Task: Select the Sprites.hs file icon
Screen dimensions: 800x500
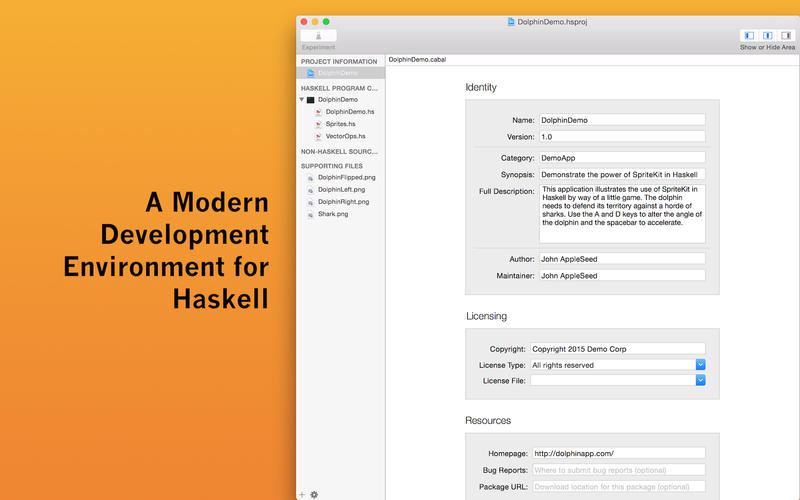Action: [318, 124]
